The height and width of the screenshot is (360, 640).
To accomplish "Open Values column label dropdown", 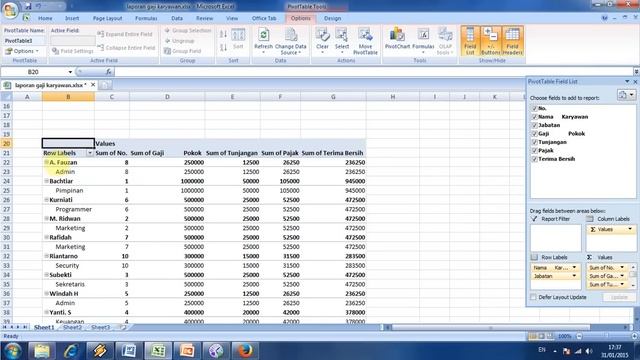I will pyautogui.click(x=630, y=229).
